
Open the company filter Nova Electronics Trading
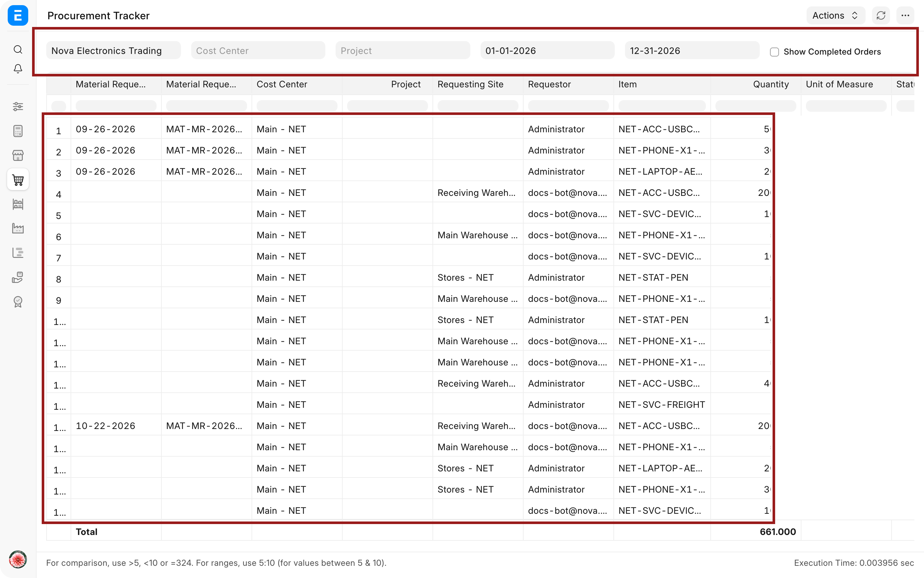tap(113, 50)
